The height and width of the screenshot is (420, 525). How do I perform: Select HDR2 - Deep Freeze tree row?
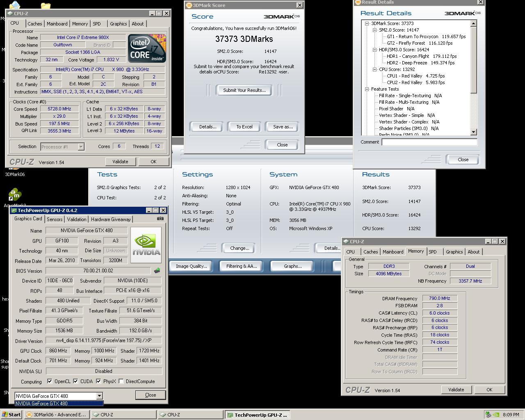tap(422, 63)
